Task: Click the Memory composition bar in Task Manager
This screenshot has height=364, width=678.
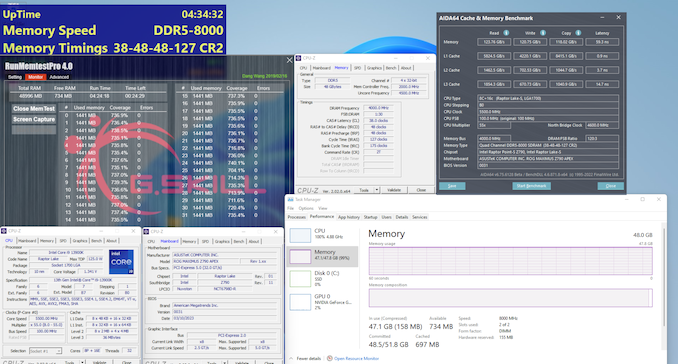Action: tap(510, 298)
